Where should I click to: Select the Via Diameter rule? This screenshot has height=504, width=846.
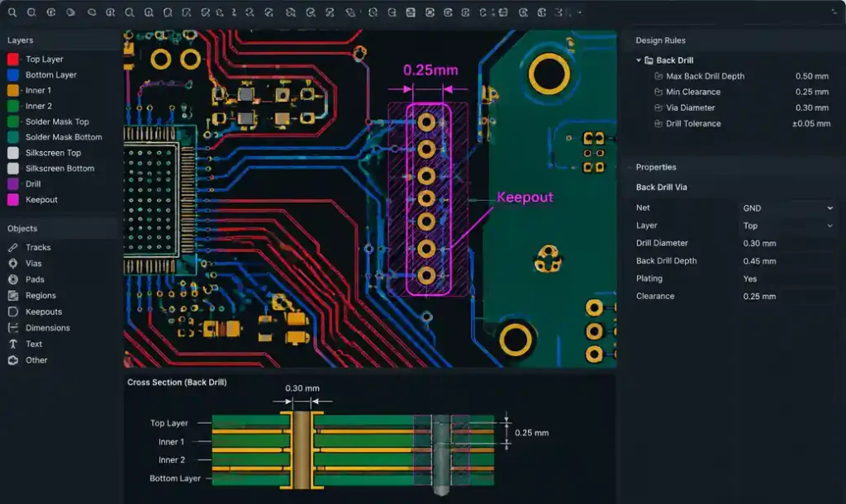click(690, 108)
